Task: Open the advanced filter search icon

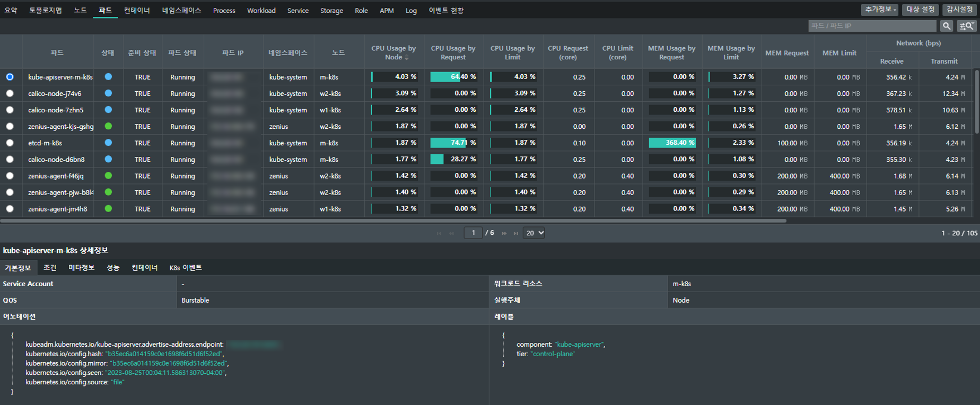Action: point(967,25)
